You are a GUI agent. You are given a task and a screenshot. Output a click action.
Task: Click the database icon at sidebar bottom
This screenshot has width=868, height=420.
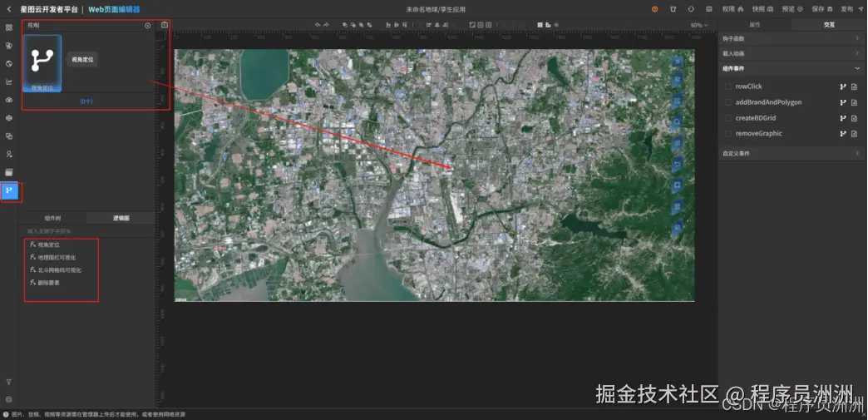click(x=9, y=399)
